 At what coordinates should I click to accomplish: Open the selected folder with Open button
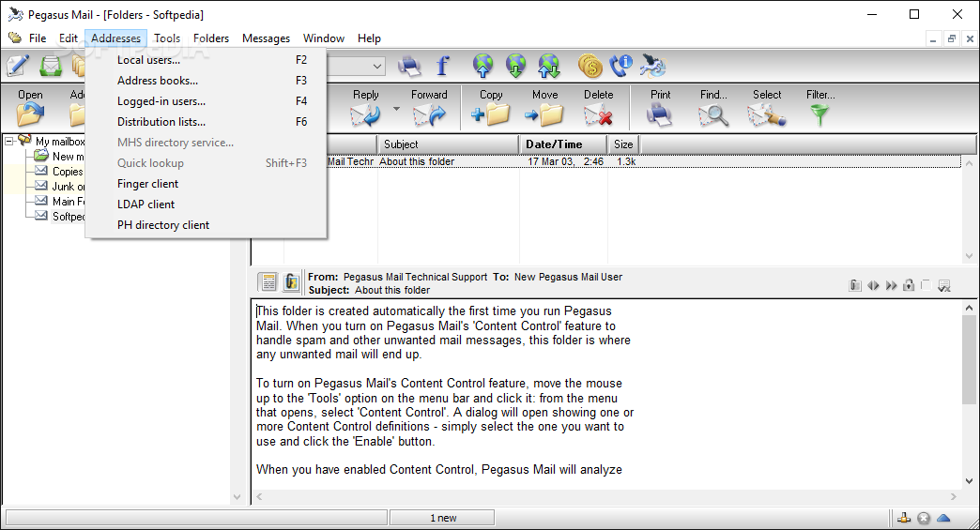coord(30,107)
